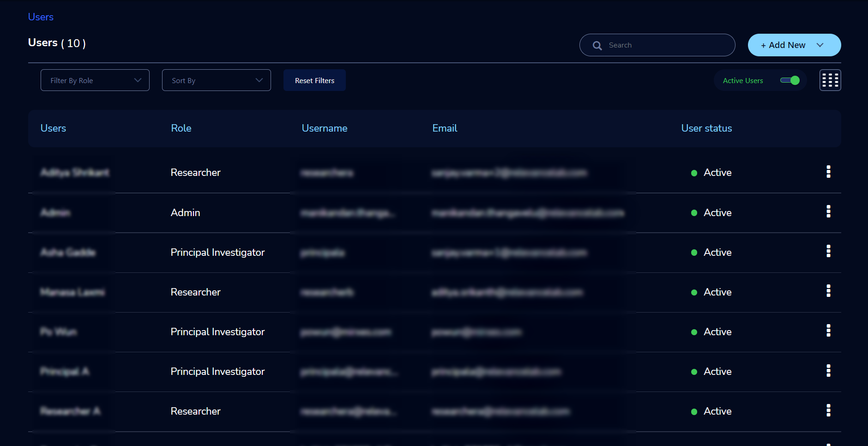This screenshot has height=446, width=868.
Task: Select the User status column header
Action: point(706,128)
